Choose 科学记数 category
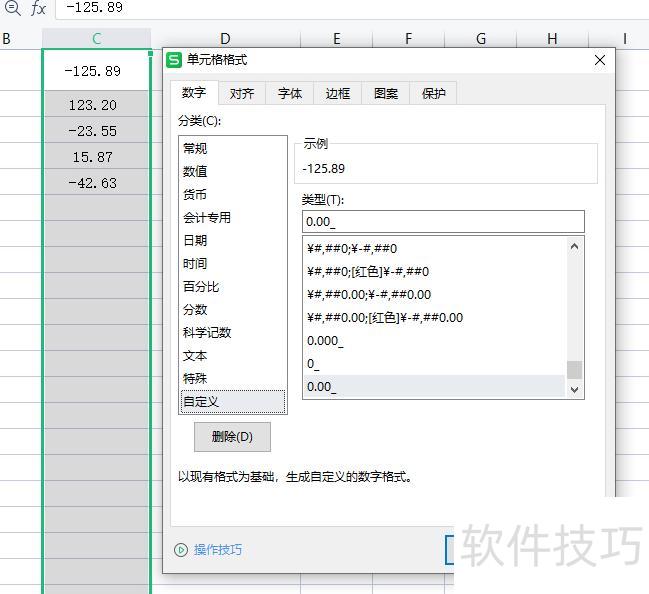The width and height of the screenshot is (649, 594). pyautogui.click(x=207, y=332)
